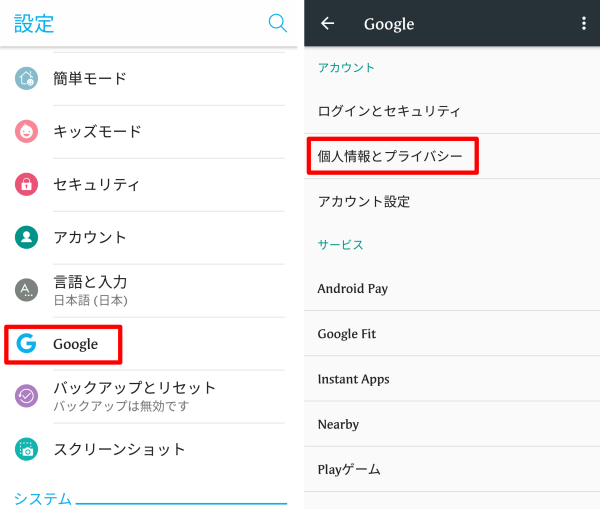Image resolution: width=600 pixels, height=509 pixels.
Task: Tap the 簡単モード house icon
Action: coord(26,78)
